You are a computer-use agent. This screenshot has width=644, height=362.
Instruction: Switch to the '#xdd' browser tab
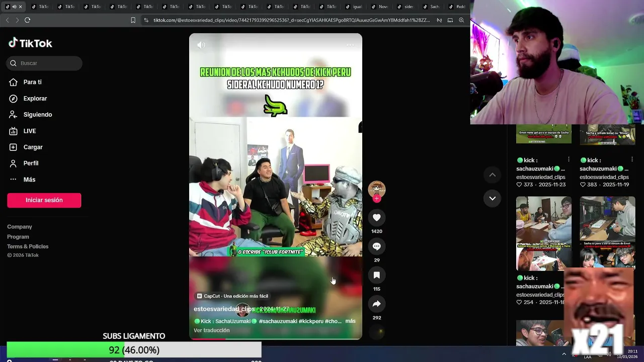458,7
